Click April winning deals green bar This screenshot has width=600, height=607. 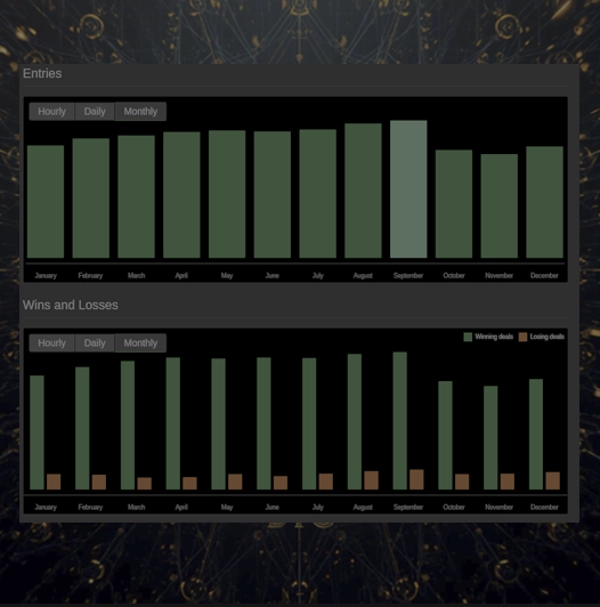point(173,424)
